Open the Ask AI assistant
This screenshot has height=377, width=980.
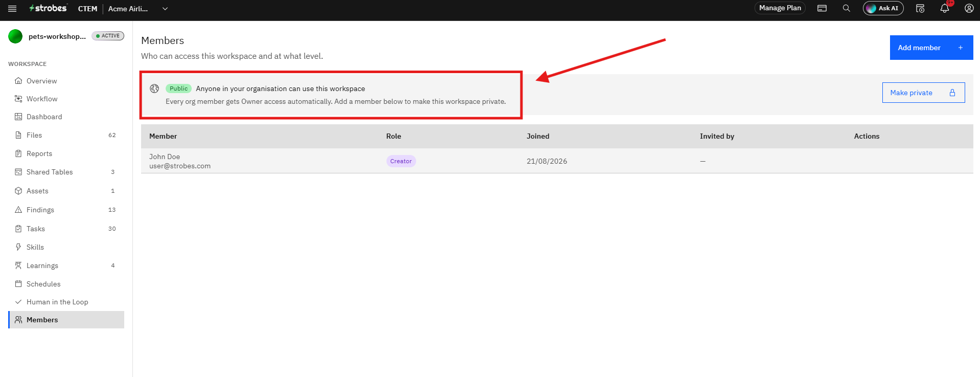(883, 8)
